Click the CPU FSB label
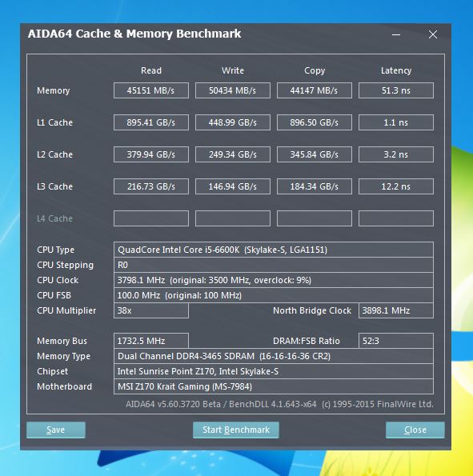This screenshot has width=473, height=476. (x=54, y=295)
